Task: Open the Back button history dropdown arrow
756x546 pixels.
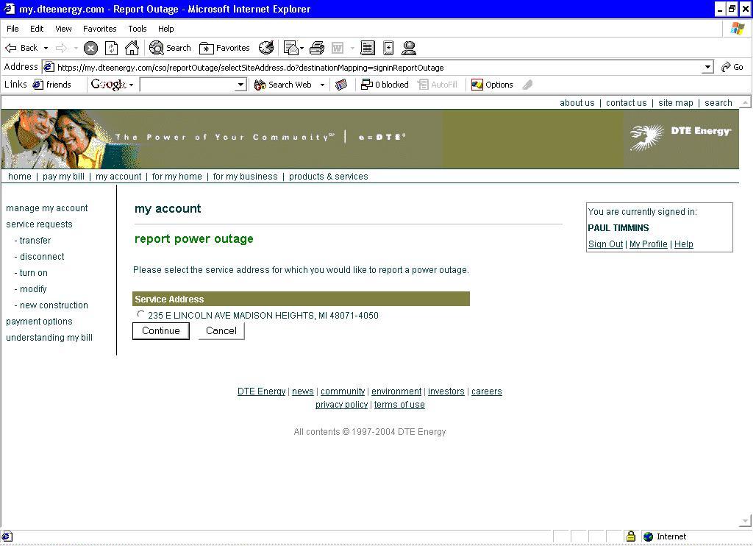Action: [46, 48]
